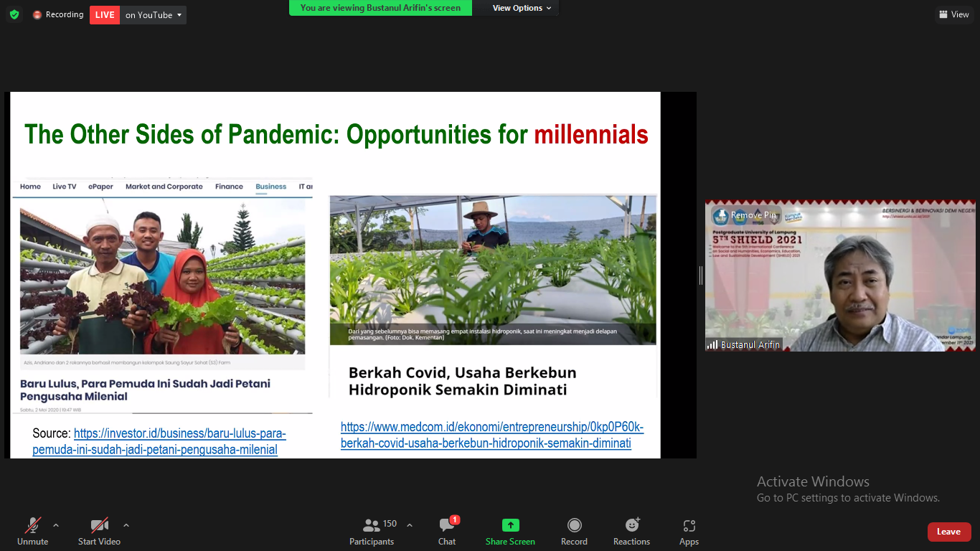
Task: Click the signal strength icon beside Bustanul Arifin
Action: click(712, 345)
